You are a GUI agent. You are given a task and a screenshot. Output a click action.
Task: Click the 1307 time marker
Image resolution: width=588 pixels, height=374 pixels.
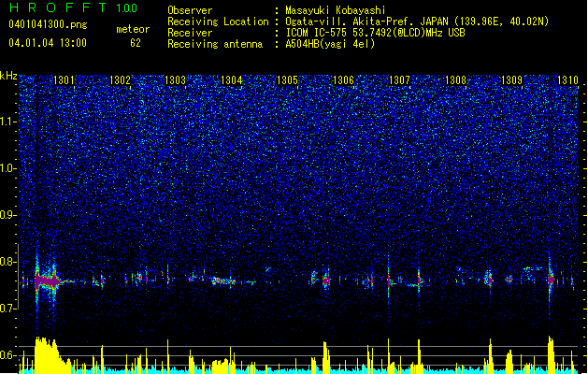click(x=399, y=80)
